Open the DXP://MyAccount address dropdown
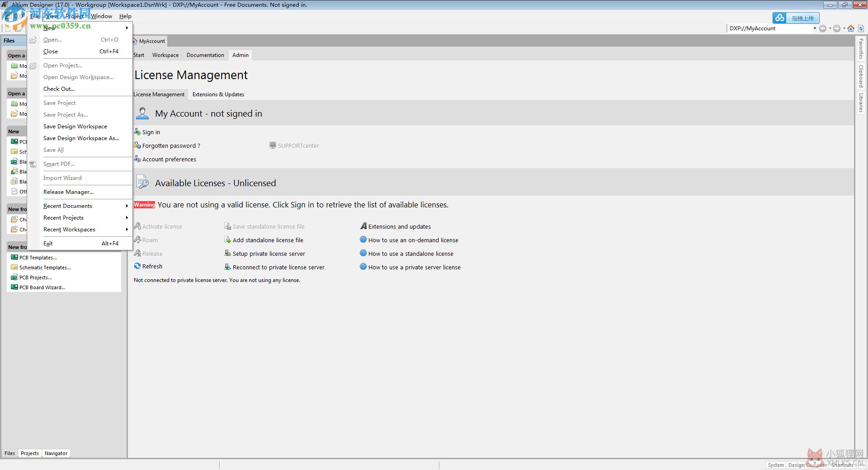The height and width of the screenshot is (470, 868). point(815,28)
